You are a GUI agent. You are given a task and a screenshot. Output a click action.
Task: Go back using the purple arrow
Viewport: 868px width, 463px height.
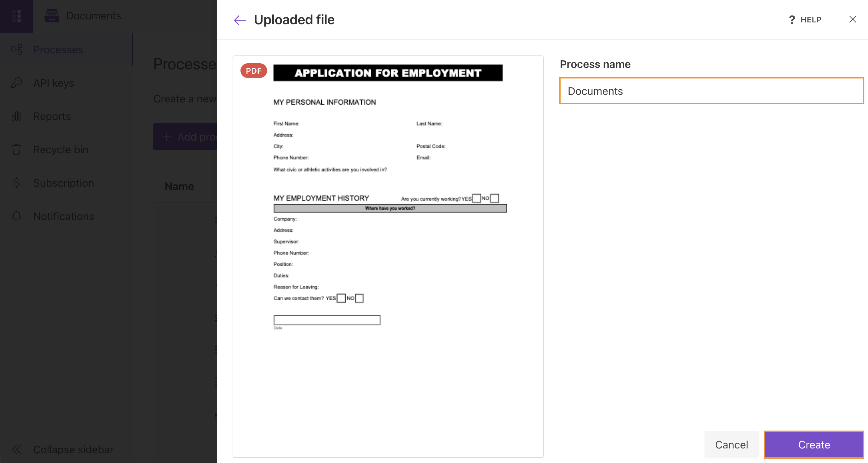(240, 20)
